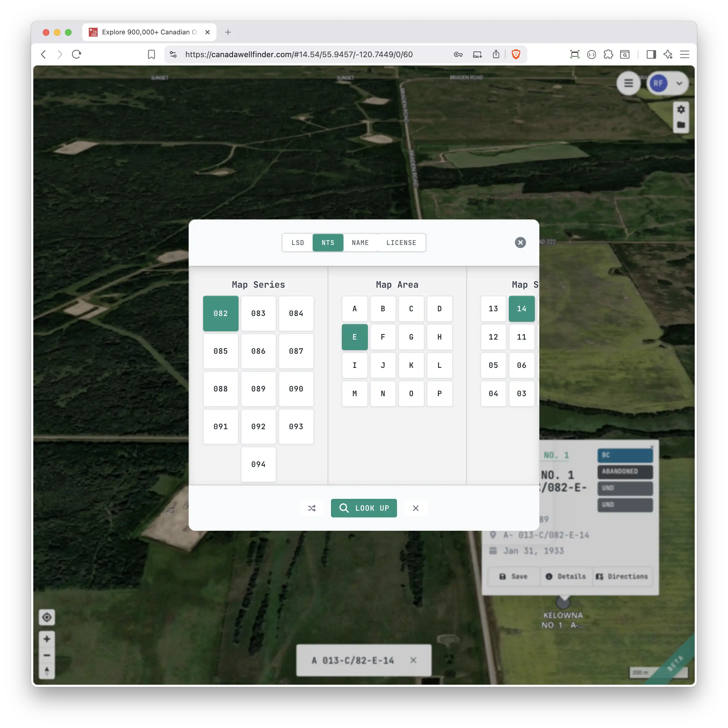This screenshot has width=728, height=728.
Task: Select map area H
Action: pos(439,337)
